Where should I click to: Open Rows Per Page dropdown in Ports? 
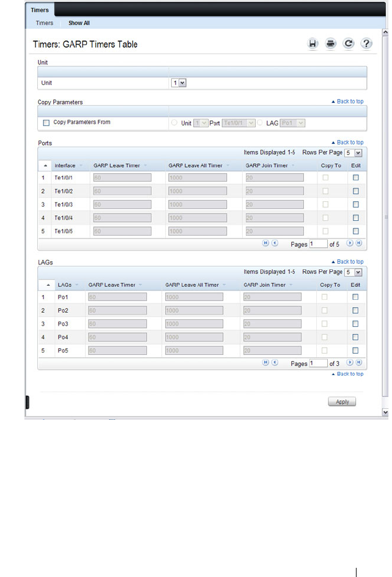point(353,153)
